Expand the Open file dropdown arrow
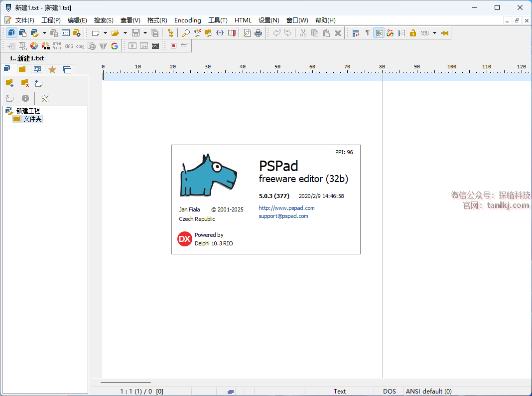This screenshot has height=396, width=532. click(125, 33)
